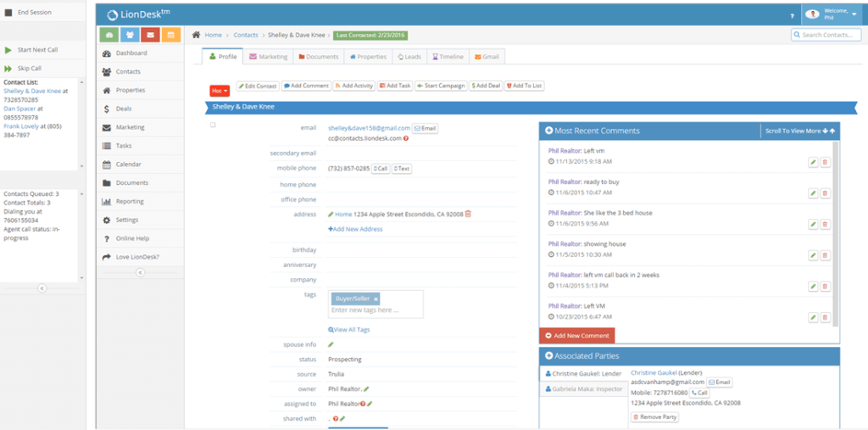Open Documents in the sidebar
The image size is (868, 430).
tap(140, 183)
